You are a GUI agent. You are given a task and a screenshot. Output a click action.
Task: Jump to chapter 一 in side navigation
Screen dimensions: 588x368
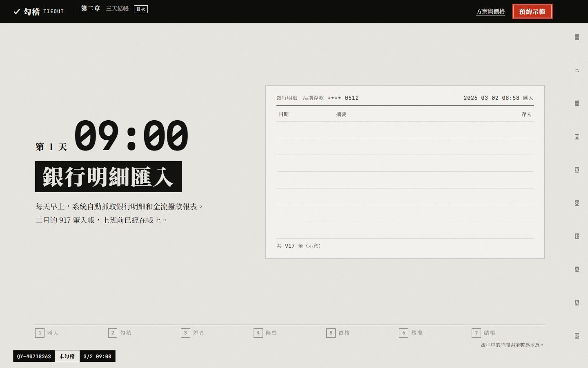tap(577, 37)
